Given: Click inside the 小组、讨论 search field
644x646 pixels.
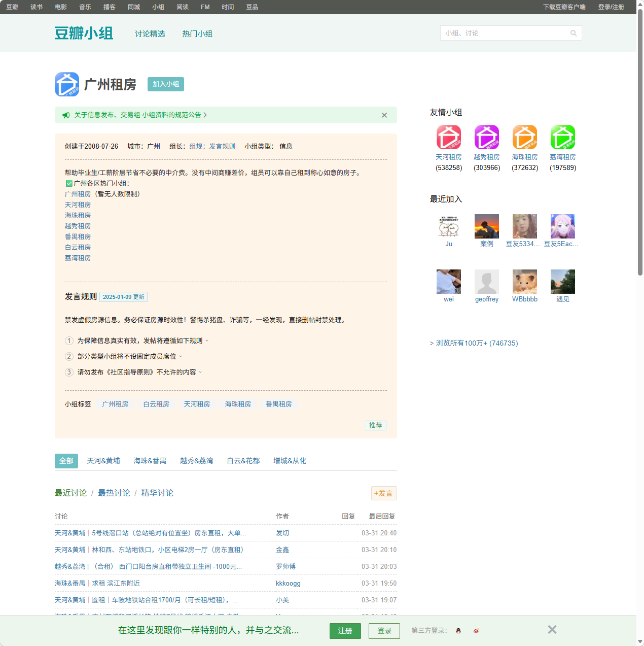Looking at the screenshot, I should tap(502, 33).
